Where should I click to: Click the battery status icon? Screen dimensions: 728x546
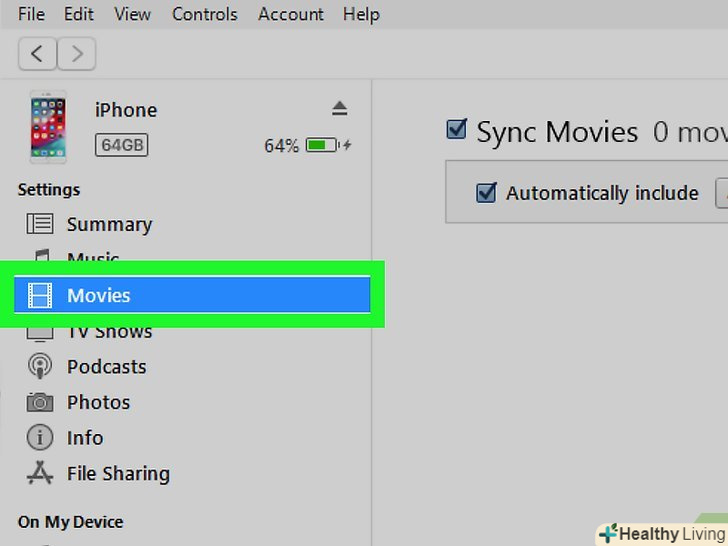322,145
